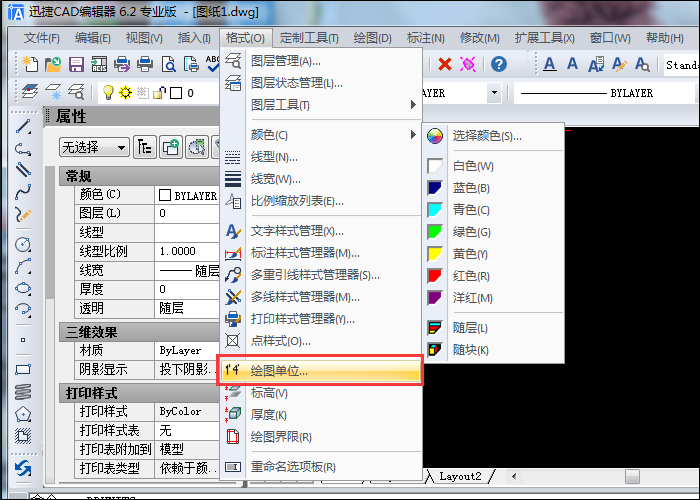Select the Circle drawing tool
Screen dimensions: 700x500
point(23,244)
